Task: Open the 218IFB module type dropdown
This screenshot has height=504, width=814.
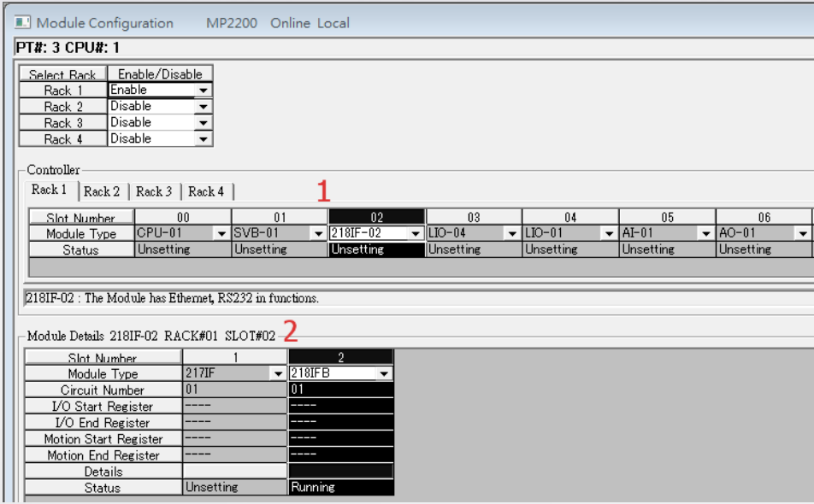Action: point(384,373)
